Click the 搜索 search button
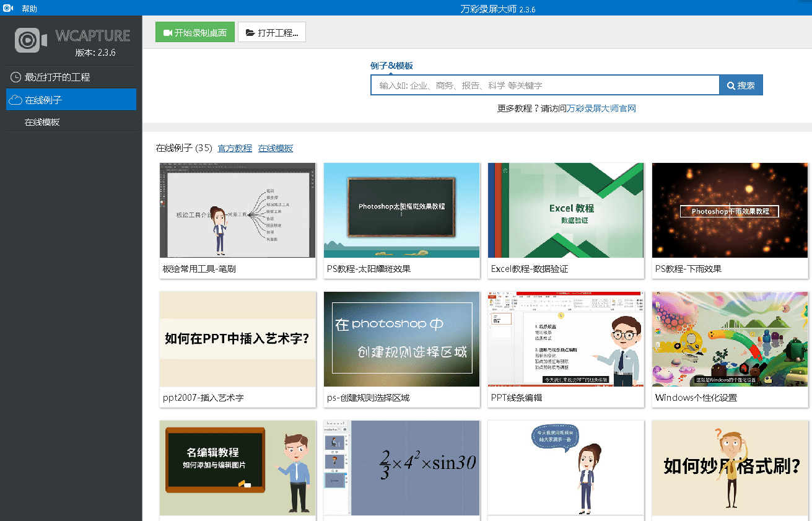The height and width of the screenshot is (521, 812). [x=741, y=85]
